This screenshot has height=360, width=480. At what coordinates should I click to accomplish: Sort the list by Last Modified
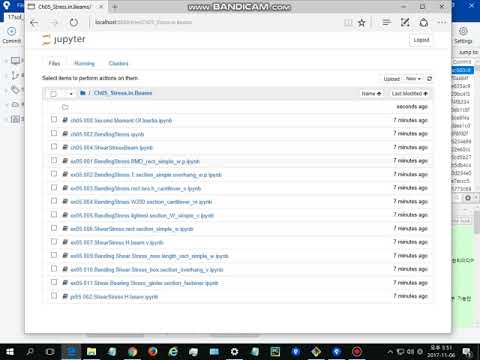pyautogui.click(x=409, y=93)
